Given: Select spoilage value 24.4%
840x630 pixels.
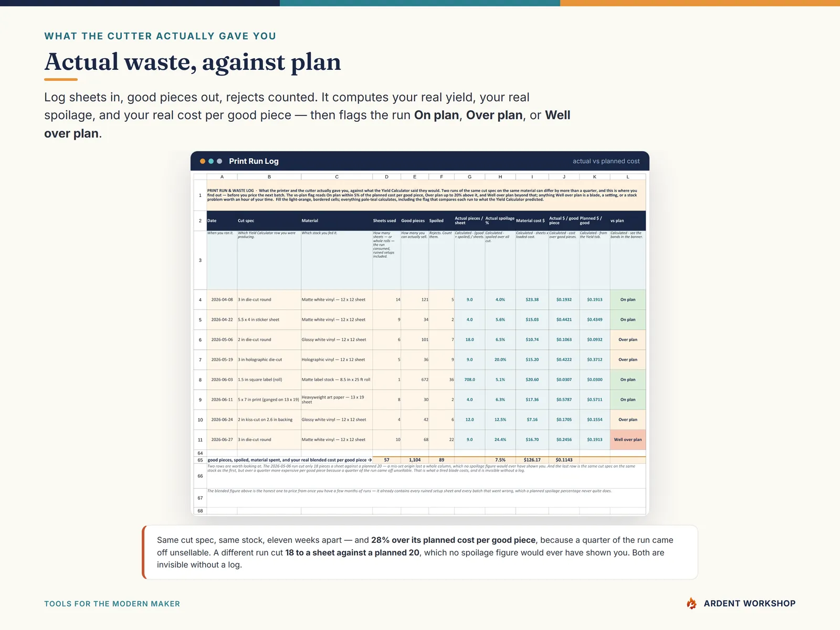Looking at the screenshot, I should pos(500,440).
